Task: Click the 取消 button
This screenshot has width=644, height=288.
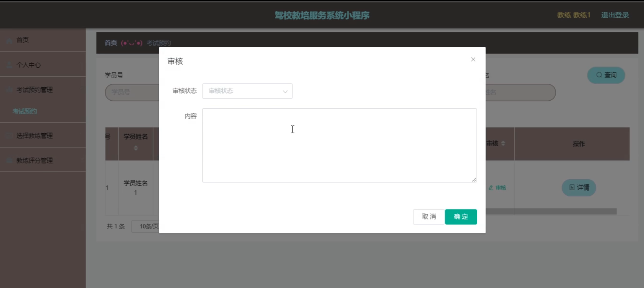Action: click(429, 217)
